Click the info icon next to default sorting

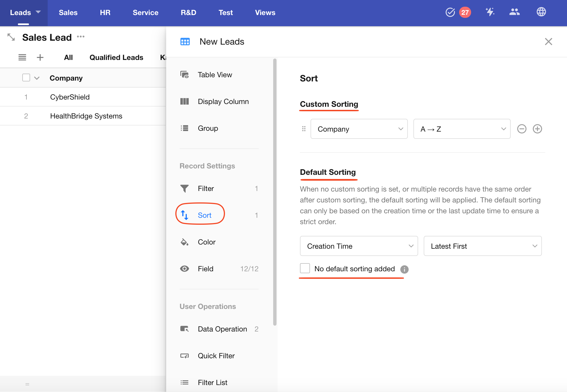point(404,269)
